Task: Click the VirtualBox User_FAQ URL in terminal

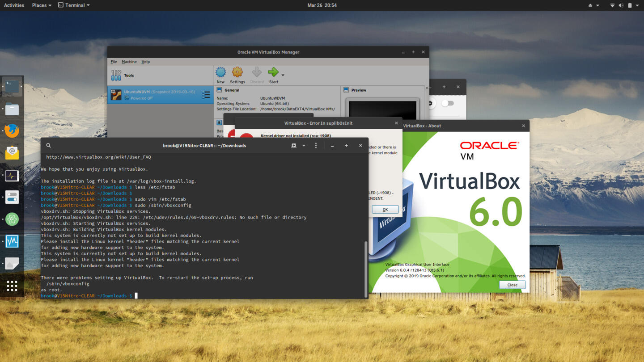Action: [98, 157]
